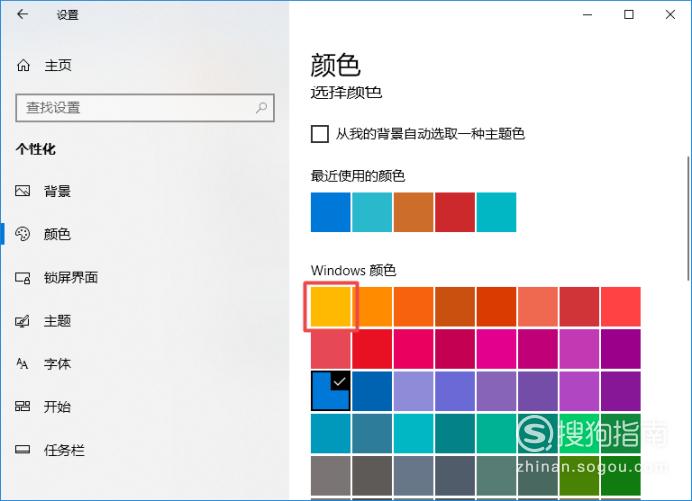Screen dimensions: 692x501
Task: Click the vertical scrollbar on the right
Action: [688, 218]
